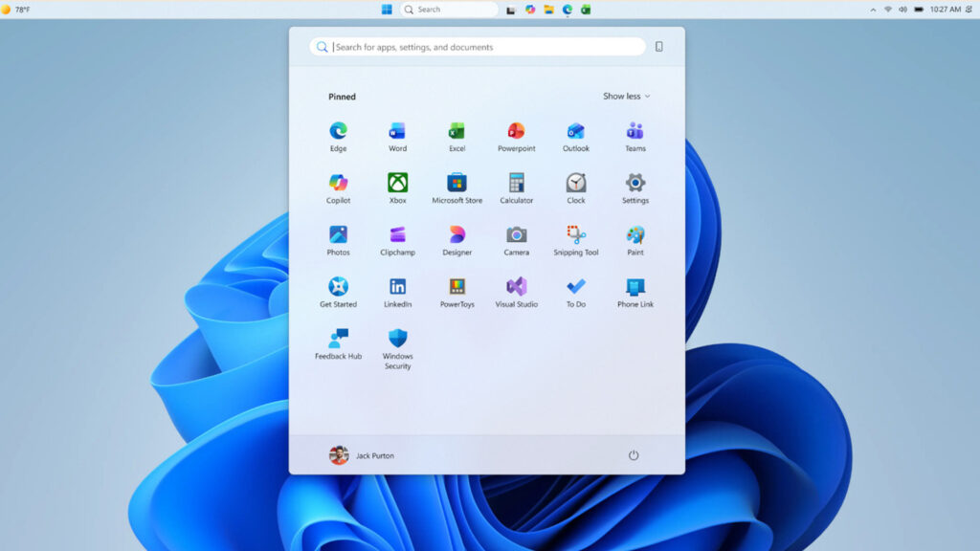
Task: Launch the Paint app
Action: (635, 240)
